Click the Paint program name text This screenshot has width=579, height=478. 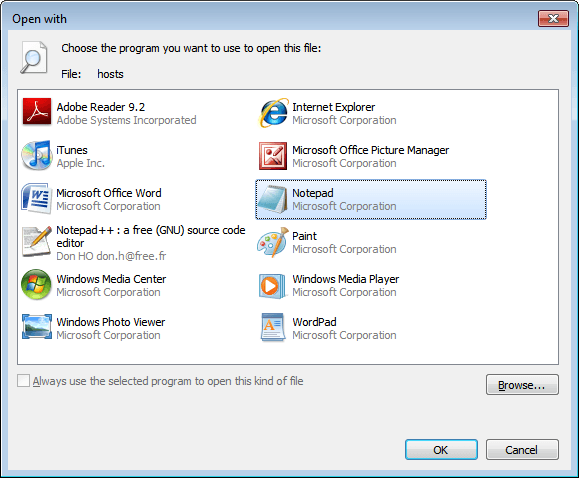(304, 236)
